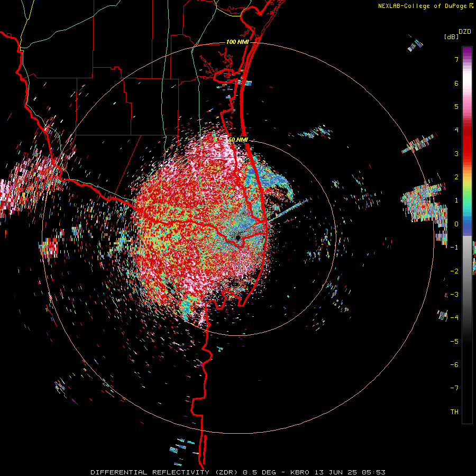
Task: Click the scale value 7 on the legend
Action: click(x=456, y=59)
